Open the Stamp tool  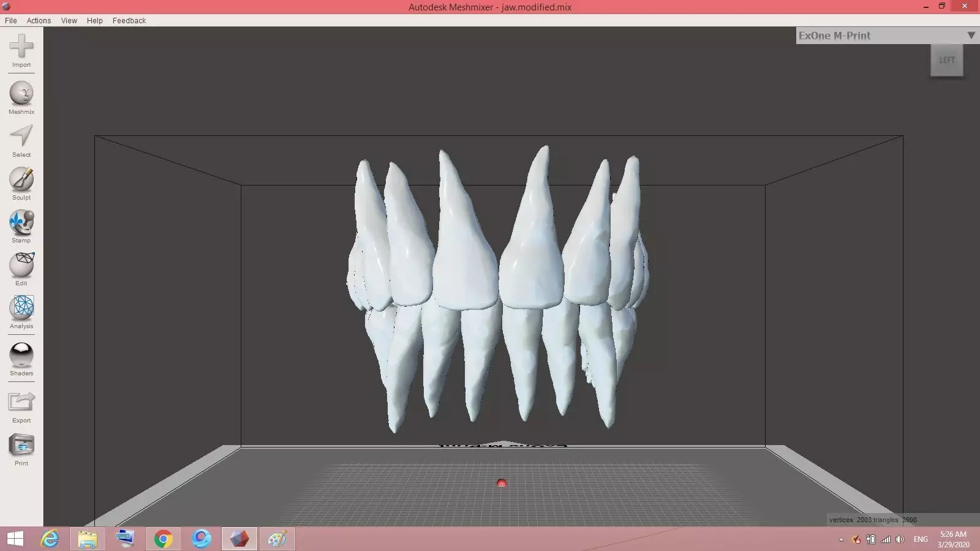[21, 227]
